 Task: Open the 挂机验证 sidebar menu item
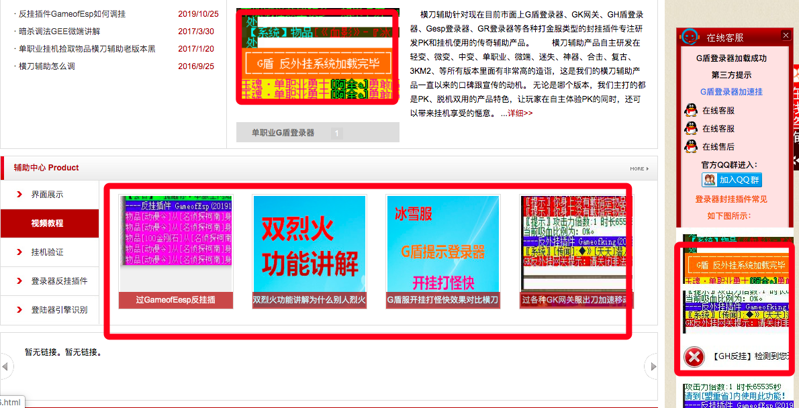49,252
